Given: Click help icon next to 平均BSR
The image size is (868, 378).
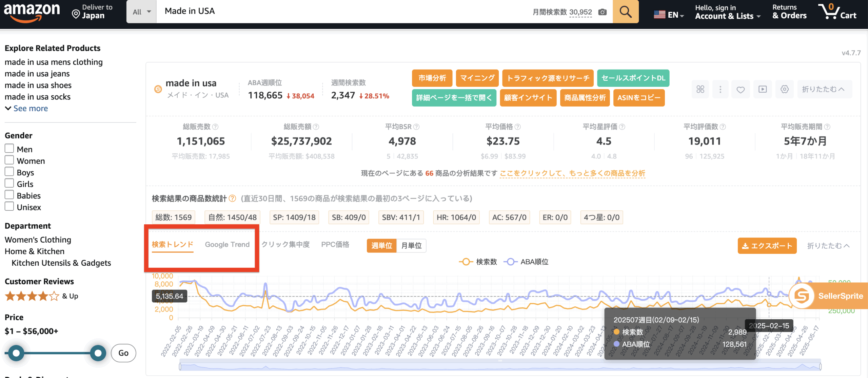Looking at the screenshot, I should point(416,127).
